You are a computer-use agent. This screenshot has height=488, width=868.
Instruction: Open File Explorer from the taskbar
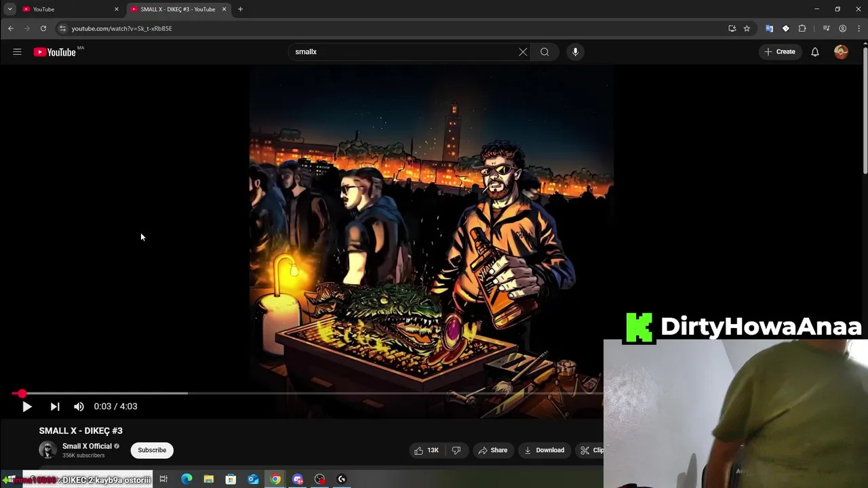pos(209,479)
